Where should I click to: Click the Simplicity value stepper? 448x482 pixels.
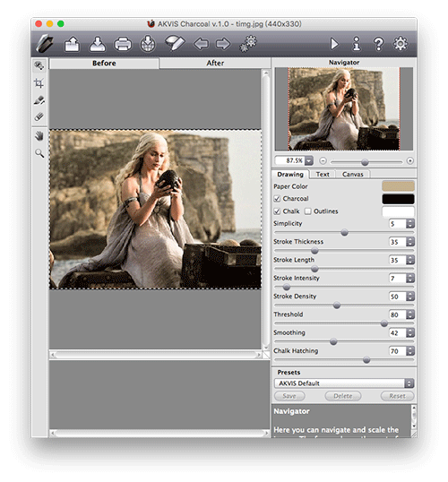[x=410, y=224]
